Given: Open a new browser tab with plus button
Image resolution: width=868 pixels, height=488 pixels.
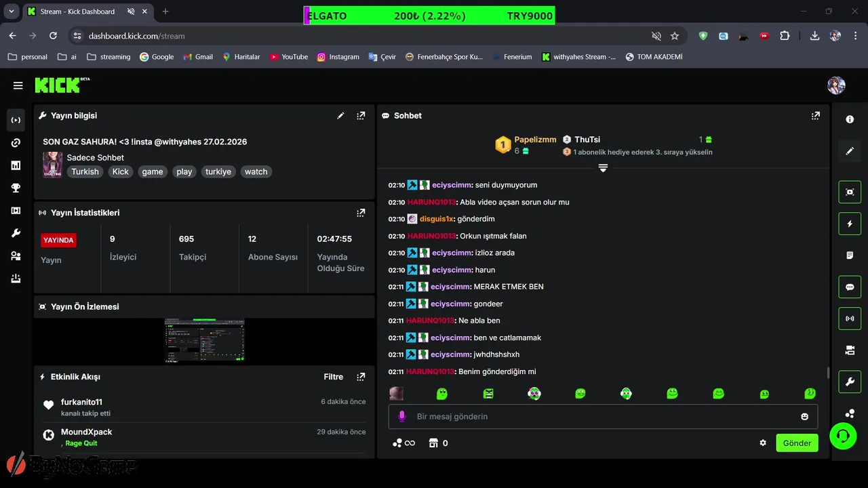Looking at the screenshot, I should click(165, 12).
